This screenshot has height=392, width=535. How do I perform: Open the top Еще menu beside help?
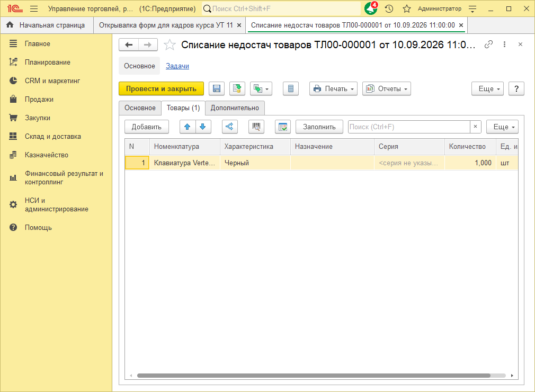[x=487, y=88]
